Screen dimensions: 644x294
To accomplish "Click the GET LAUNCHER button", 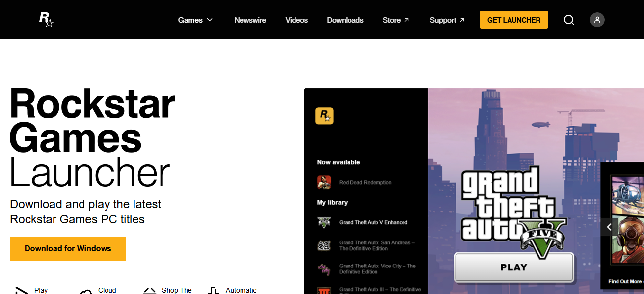I will point(514,20).
